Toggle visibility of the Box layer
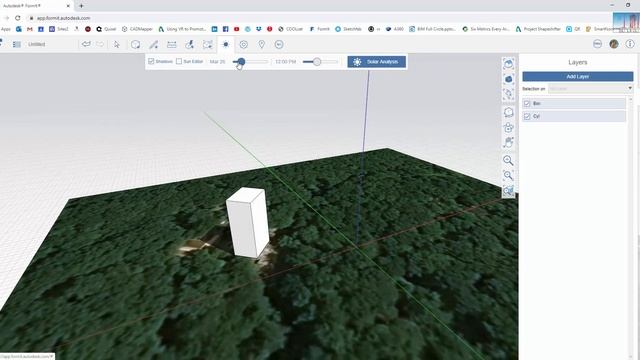The width and height of the screenshot is (640, 360). point(527,103)
